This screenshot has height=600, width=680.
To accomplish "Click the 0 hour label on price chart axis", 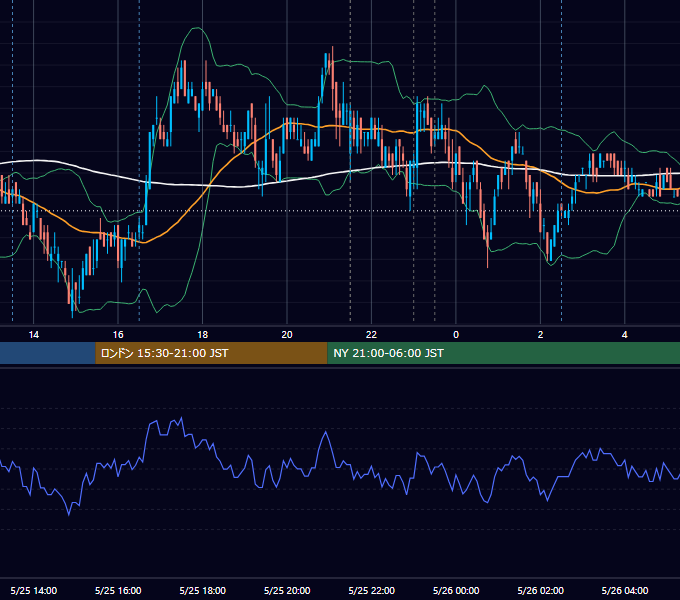I will (x=456, y=335).
